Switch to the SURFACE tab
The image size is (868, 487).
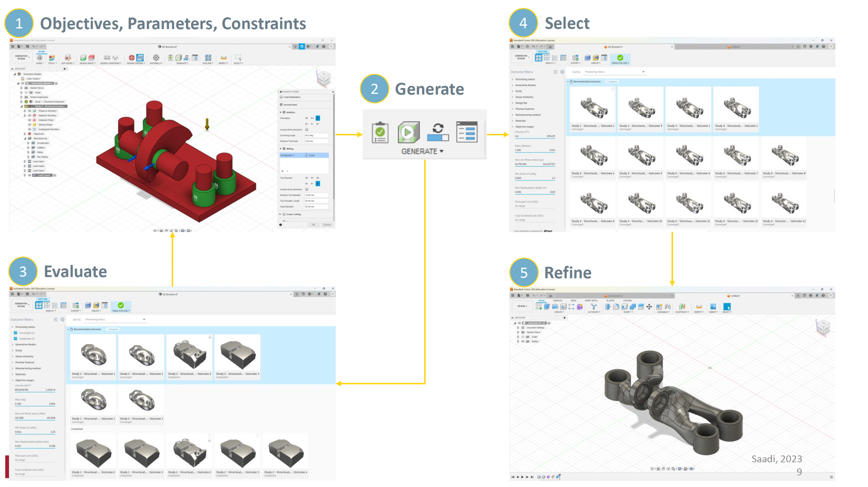click(x=557, y=301)
